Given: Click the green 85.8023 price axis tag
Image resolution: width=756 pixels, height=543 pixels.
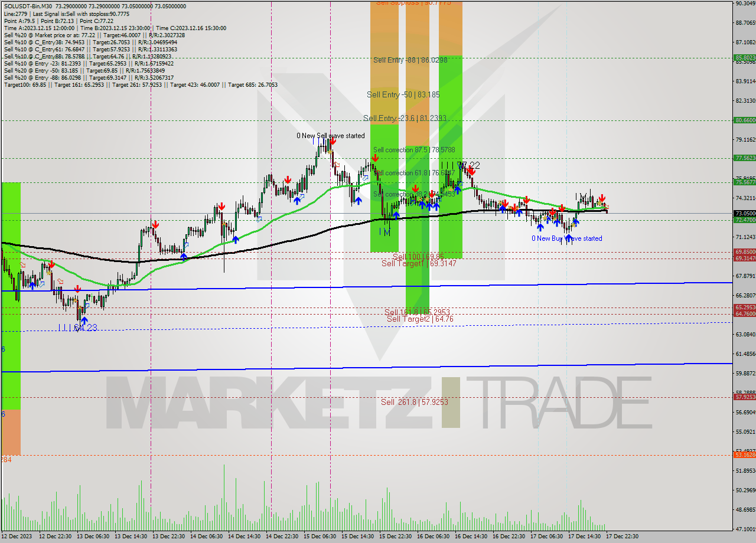Looking at the screenshot, I should (x=745, y=58).
